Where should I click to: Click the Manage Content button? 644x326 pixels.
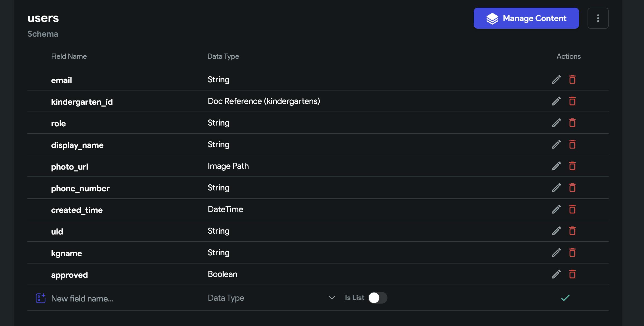tap(526, 18)
